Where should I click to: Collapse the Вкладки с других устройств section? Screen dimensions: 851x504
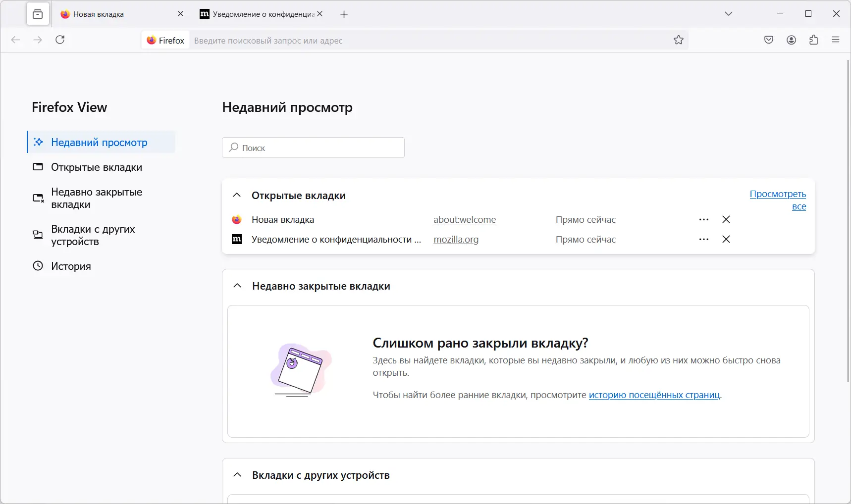[237, 474]
